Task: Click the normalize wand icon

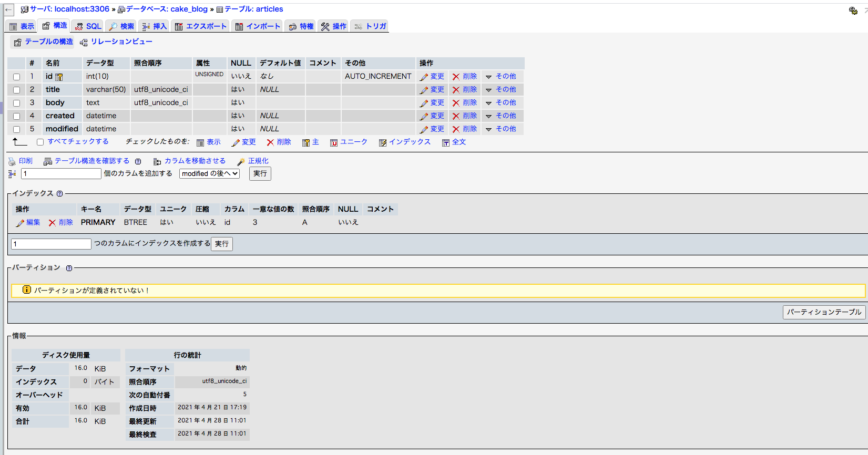Action: click(241, 161)
